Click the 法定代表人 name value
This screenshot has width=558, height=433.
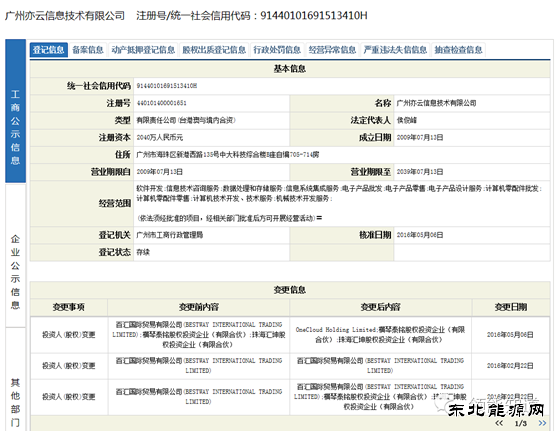coord(407,120)
